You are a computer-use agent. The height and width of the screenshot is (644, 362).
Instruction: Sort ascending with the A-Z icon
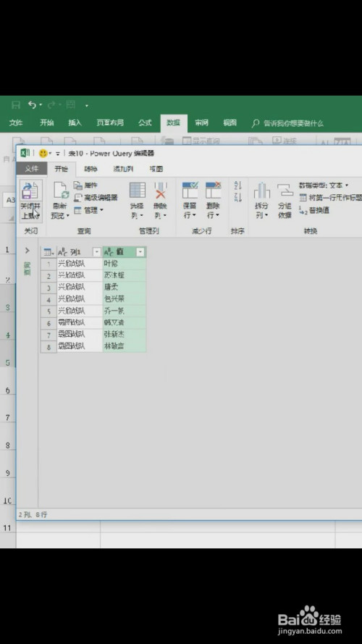click(238, 185)
